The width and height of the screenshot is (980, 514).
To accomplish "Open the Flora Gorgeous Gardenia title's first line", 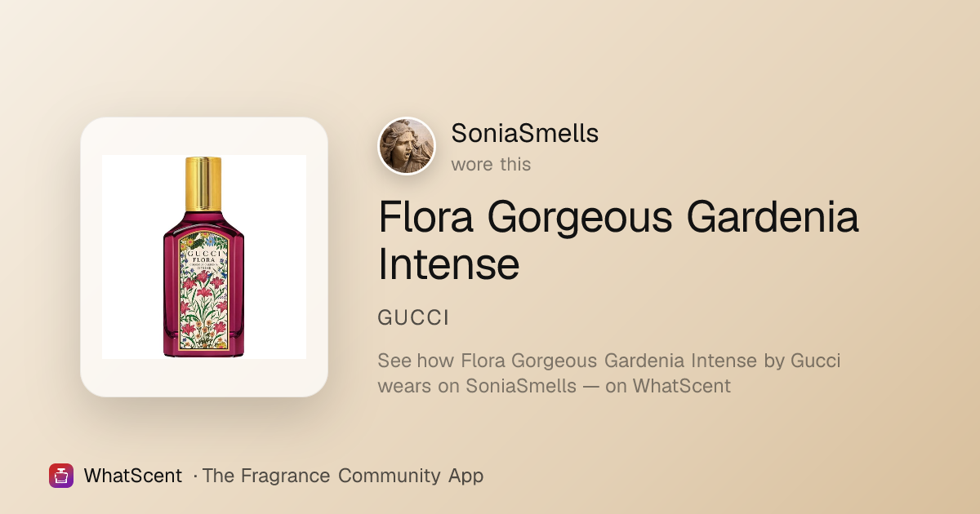I will [618, 219].
